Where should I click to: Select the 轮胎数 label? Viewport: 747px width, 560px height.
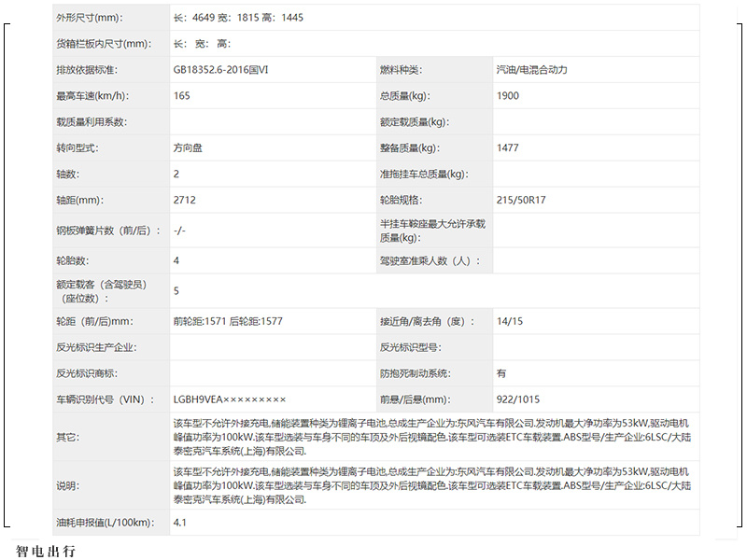[x=73, y=260]
